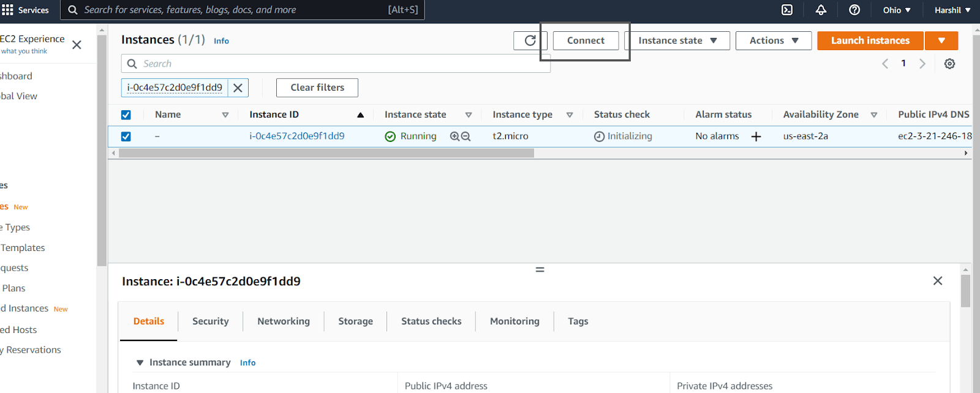980x393 pixels.
Task: Open table preferences gear icon
Action: coord(949,64)
